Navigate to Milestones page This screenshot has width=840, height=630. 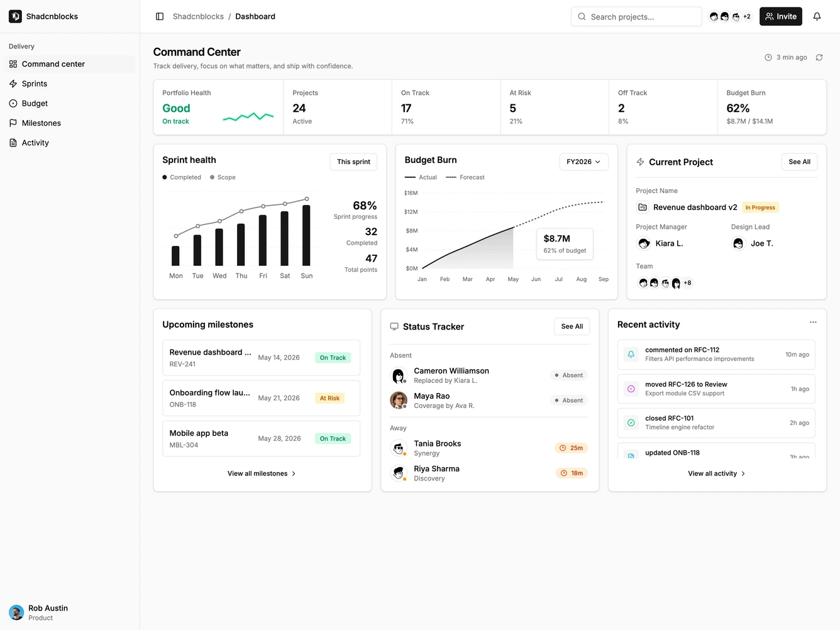[x=70, y=123]
